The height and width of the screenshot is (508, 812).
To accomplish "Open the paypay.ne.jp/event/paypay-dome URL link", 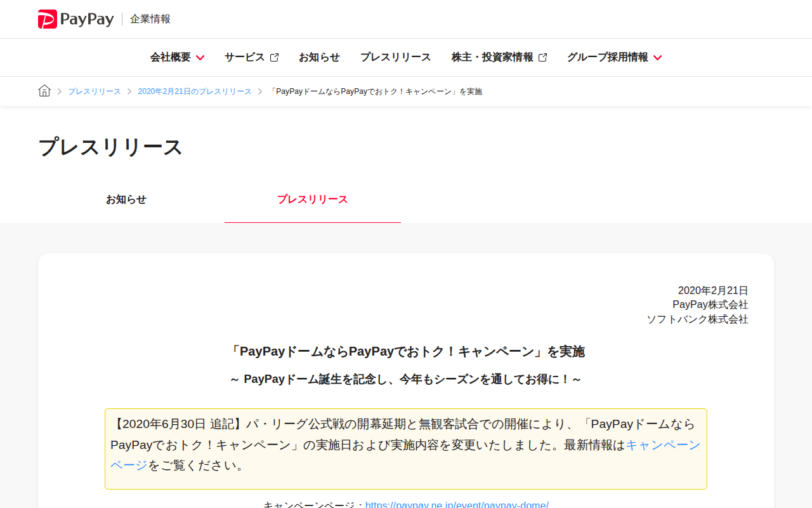I will pyautogui.click(x=457, y=505).
